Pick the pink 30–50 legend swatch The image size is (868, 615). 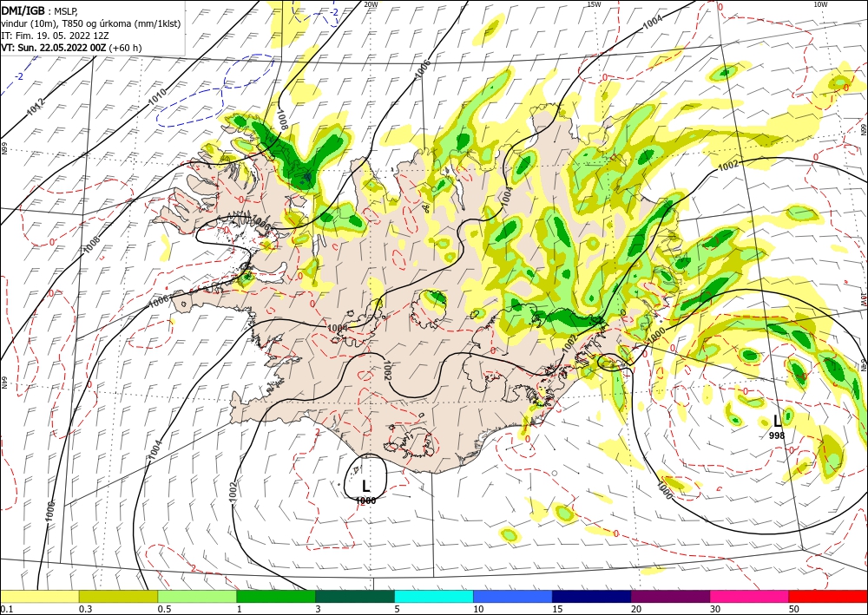point(750,596)
